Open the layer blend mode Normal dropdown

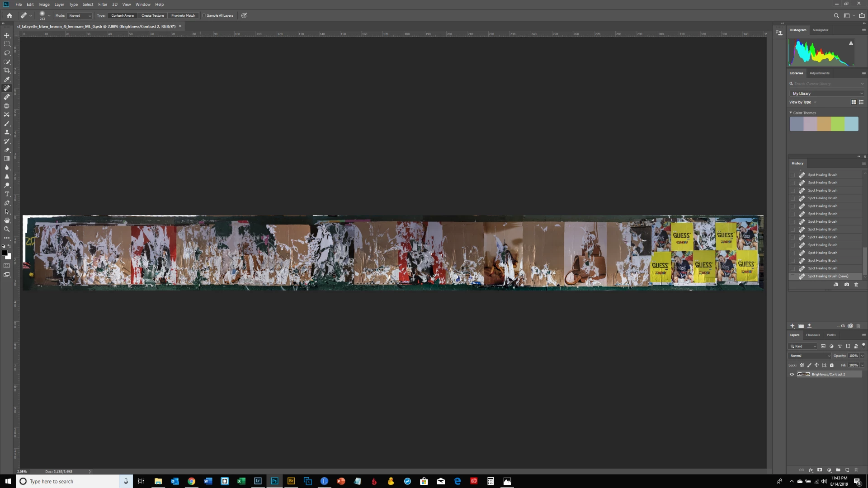pos(810,356)
